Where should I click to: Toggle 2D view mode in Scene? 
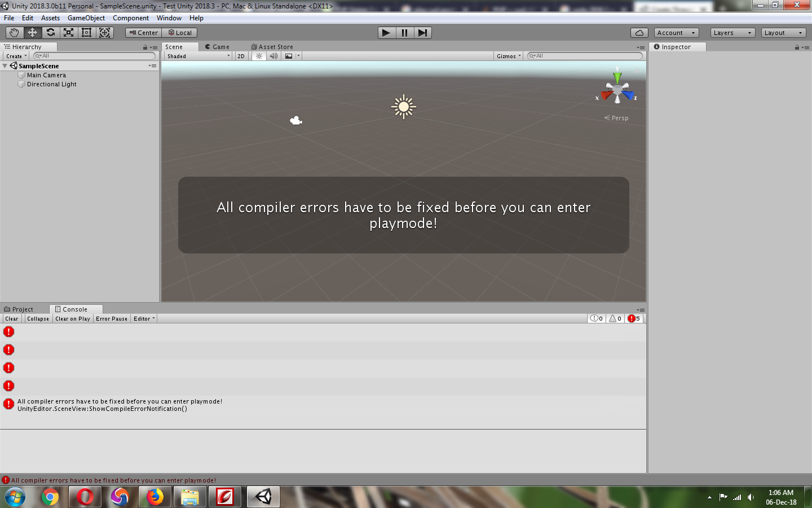point(241,56)
